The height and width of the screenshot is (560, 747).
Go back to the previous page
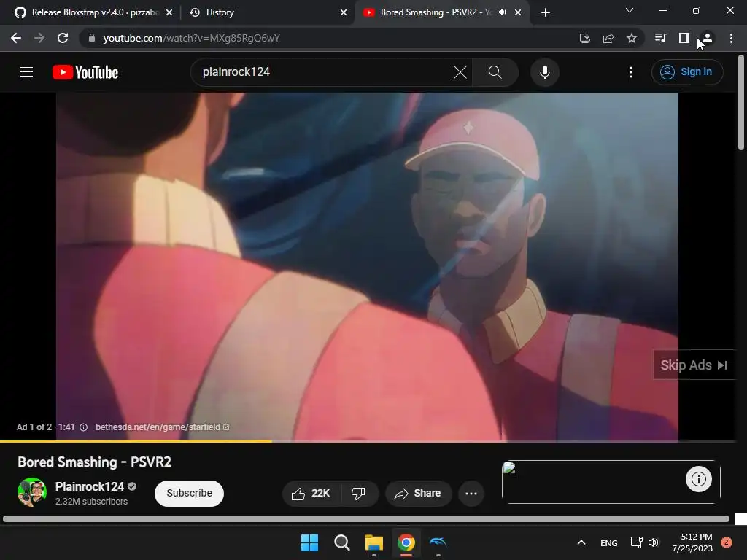[x=16, y=38]
